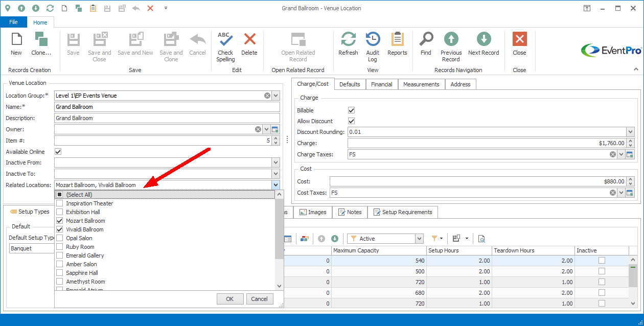
Task: Click the green down arrow in grid toolbar
Action: [335, 239]
